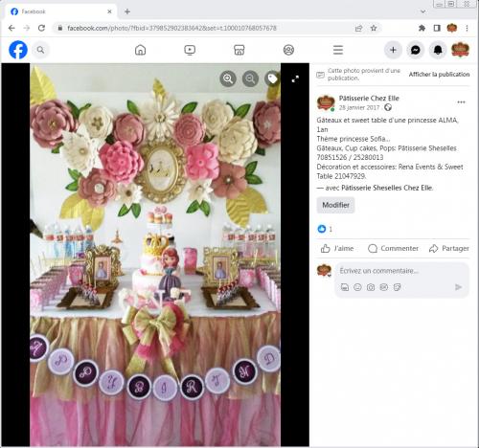Expand the tab search chevron
Viewport: 479px width, 448px height.
click(423, 11)
